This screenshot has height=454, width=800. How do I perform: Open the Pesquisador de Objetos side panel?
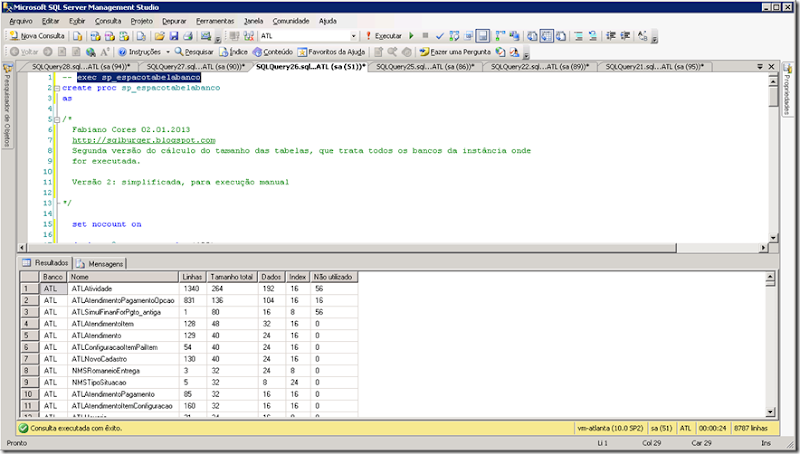pos(7,106)
